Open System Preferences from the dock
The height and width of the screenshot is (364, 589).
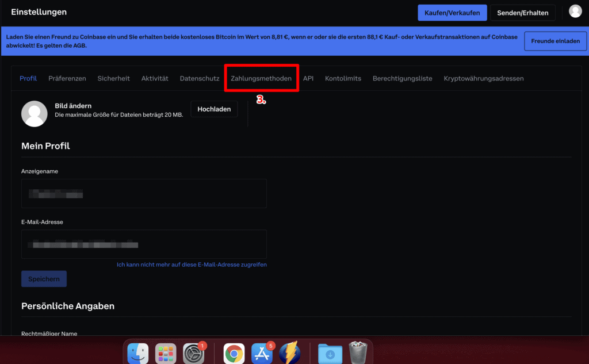[194, 353]
